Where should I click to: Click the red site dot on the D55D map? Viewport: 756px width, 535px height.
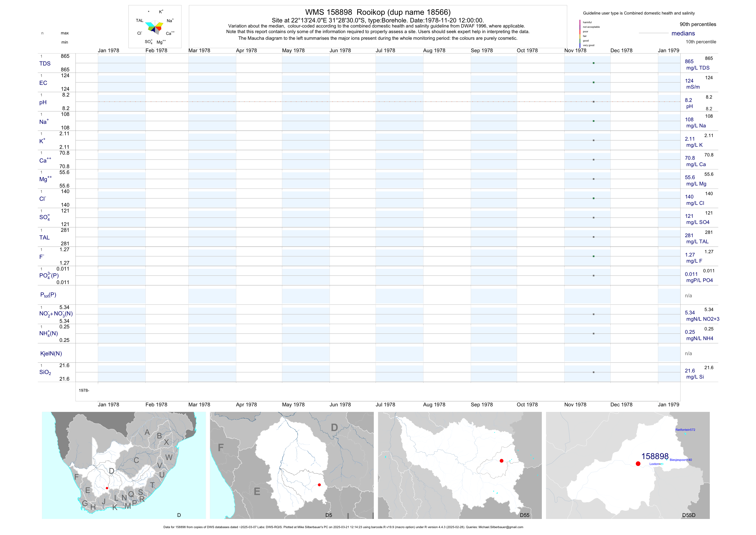[638, 463]
